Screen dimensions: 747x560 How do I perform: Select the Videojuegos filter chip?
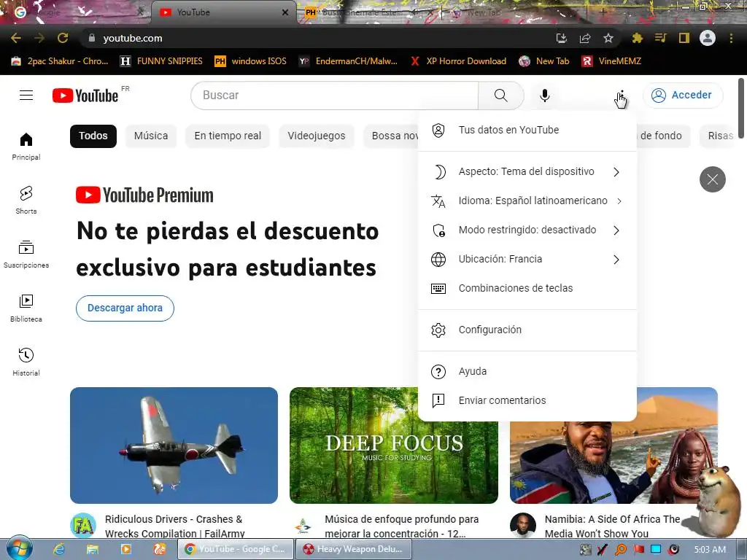tap(317, 136)
